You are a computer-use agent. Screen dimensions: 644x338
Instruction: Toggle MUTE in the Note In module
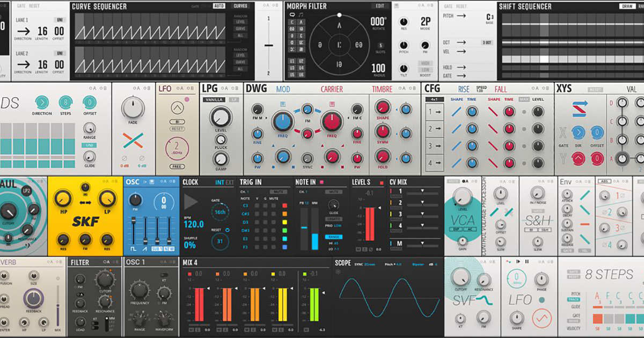334,191
